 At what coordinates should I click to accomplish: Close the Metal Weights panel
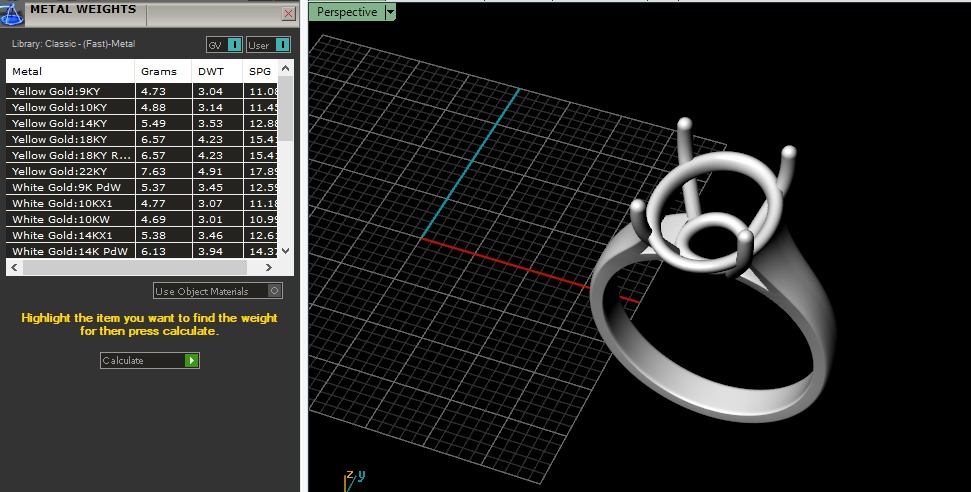point(289,13)
